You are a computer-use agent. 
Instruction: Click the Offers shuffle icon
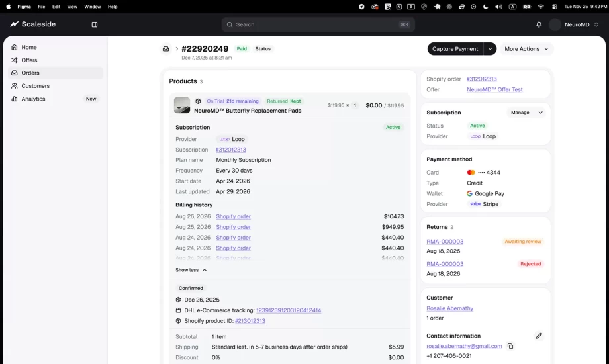15,60
